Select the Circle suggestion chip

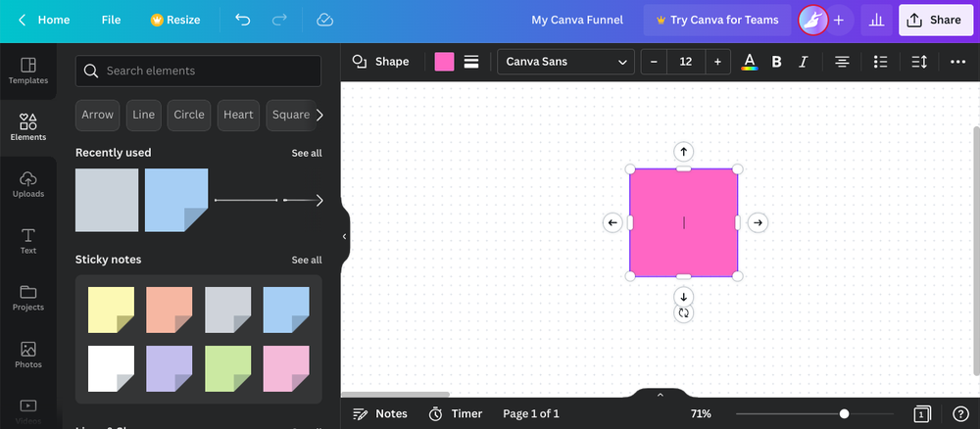click(189, 115)
